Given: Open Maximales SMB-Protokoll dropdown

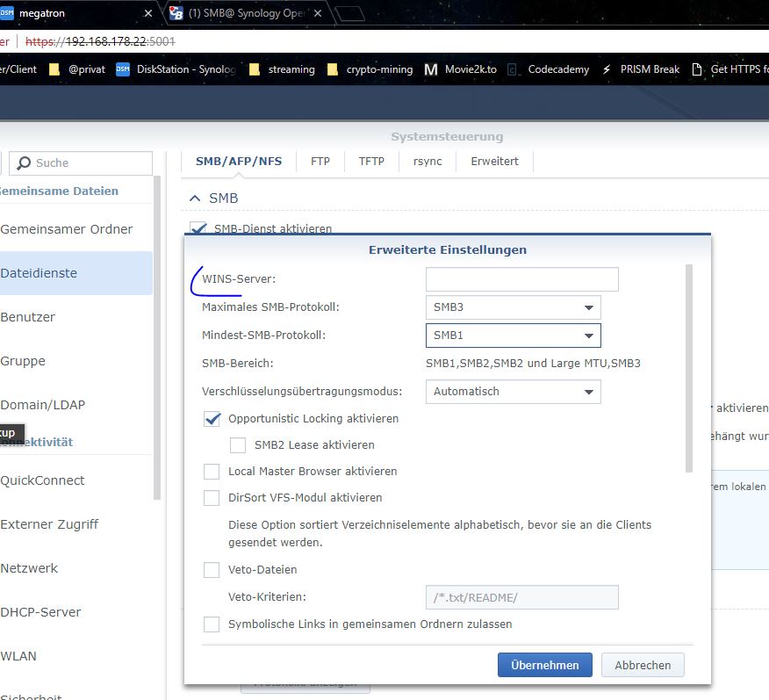Looking at the screenshot, I should pyautogui.click(x=513, y=307).
